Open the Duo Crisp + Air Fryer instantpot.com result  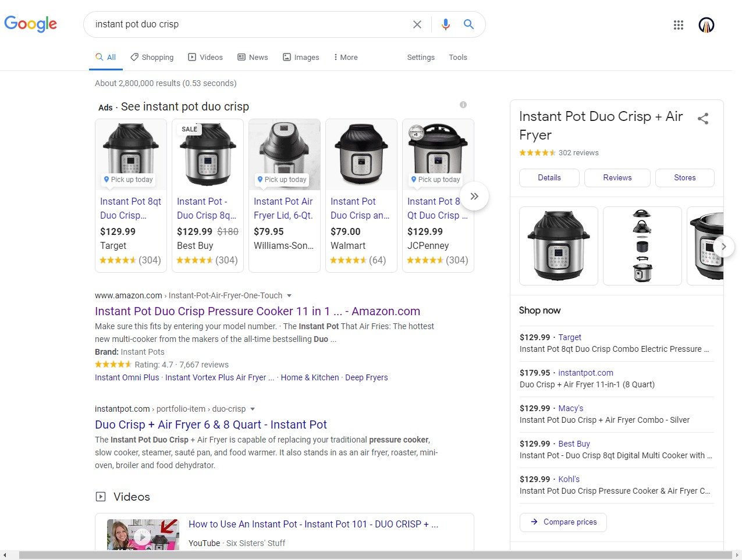click(211, 425)
